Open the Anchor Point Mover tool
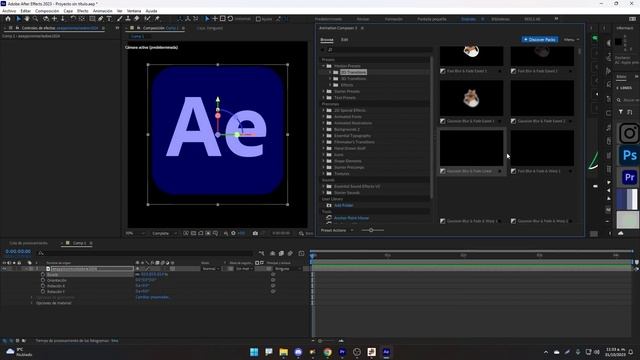 click(x=351, y=218)
